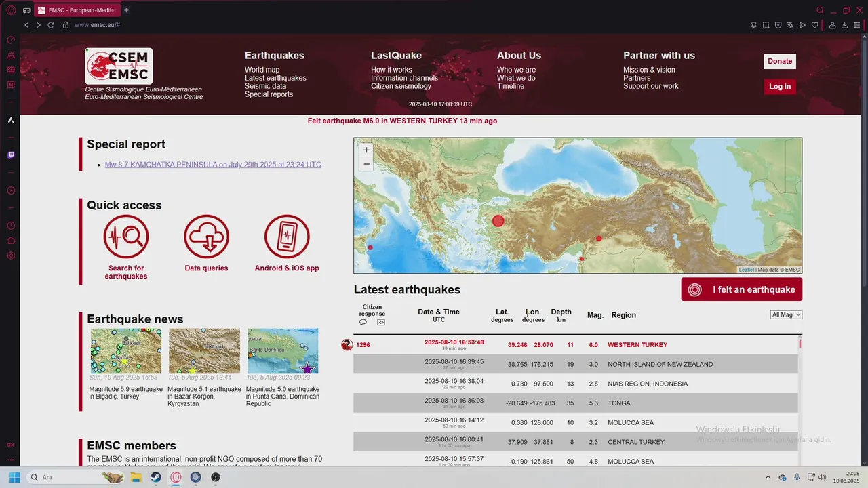Open a new browser tab
868x488 pixels.
126,10
